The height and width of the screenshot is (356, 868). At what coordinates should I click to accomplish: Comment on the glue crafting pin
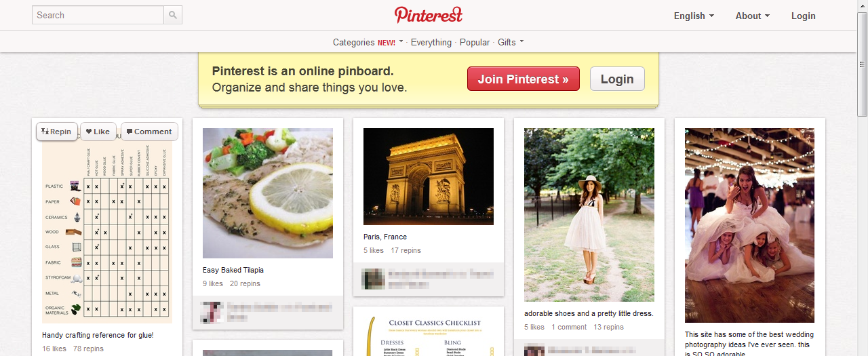pos(149,132)
